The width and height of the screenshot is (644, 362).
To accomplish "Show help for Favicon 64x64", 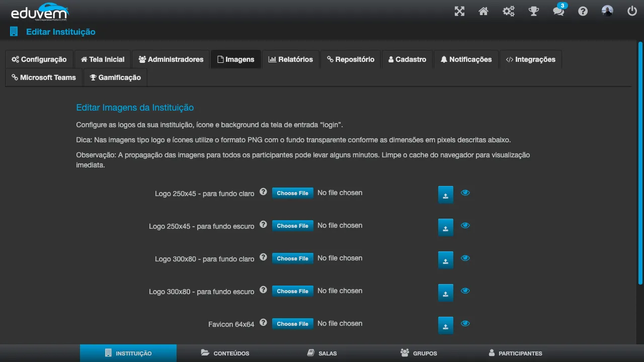I will (x=263, y=322).
